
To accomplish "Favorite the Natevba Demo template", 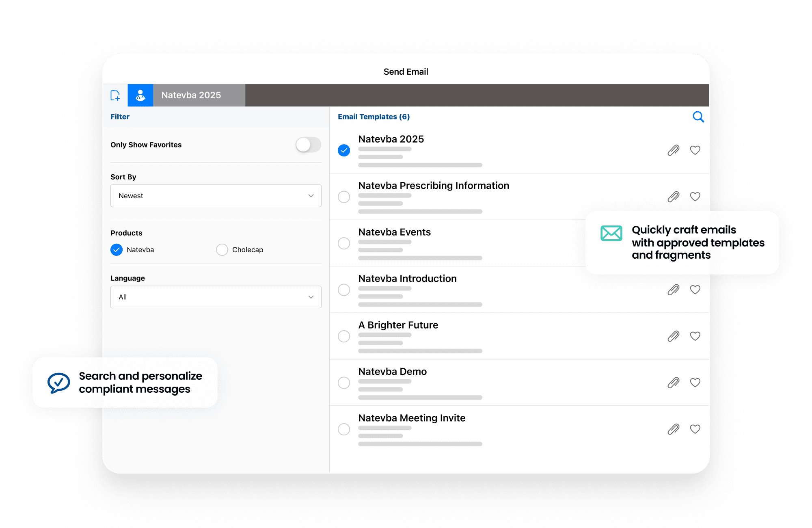I will point(695,383).
